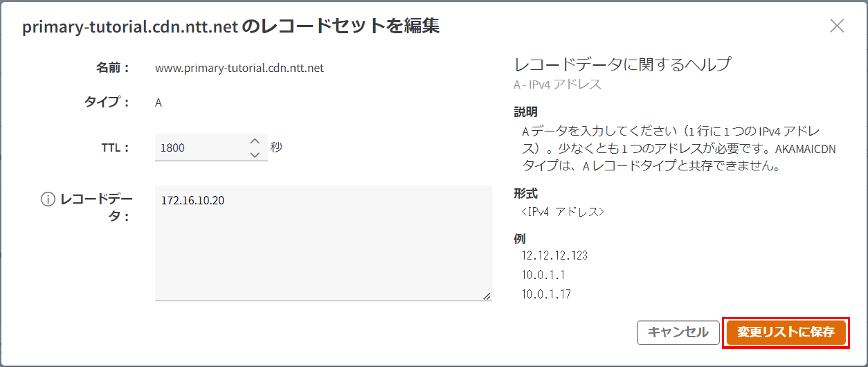Close the record set edit dialog
This screenshot has height=367, width=868.
point(837,26)
